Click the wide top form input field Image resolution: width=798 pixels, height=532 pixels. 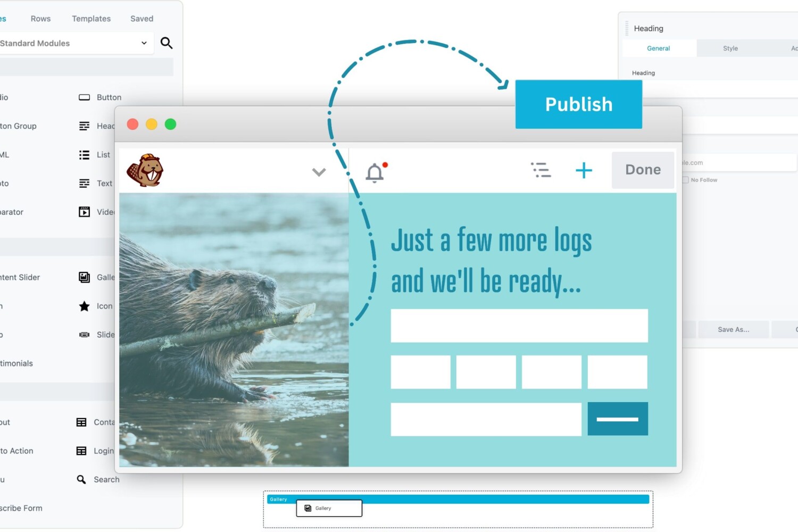click(x=519, y=326)
